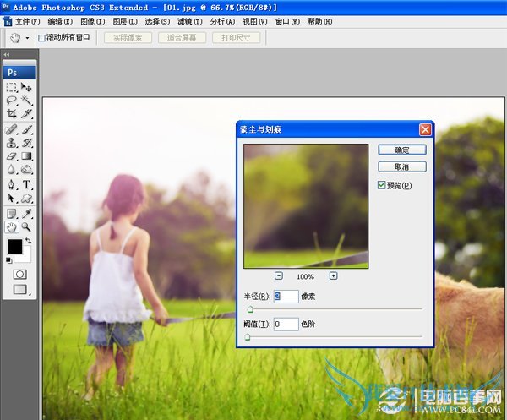
Task: Select the Gradient tool
Action: pyautogui.click(x=26, y=156)
